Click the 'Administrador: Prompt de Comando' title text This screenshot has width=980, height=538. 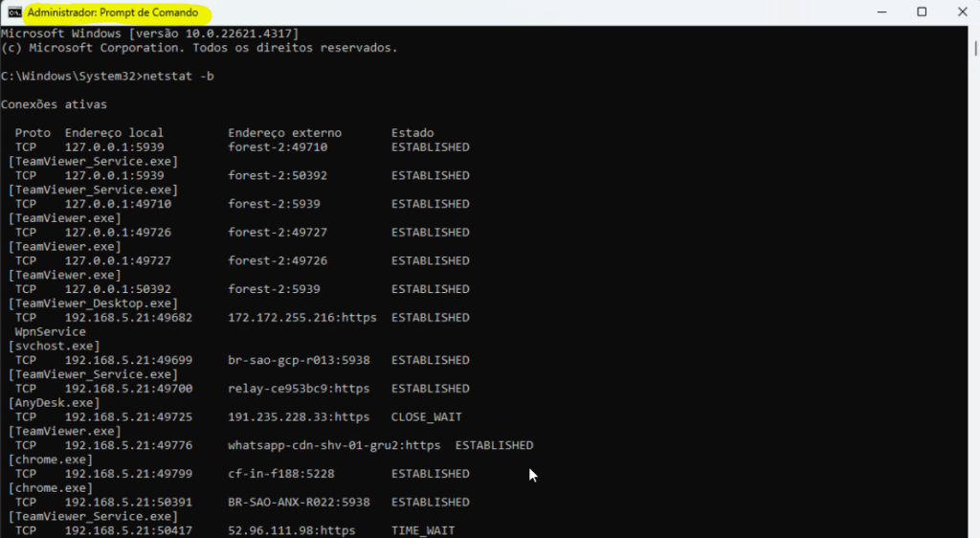tap(113, 12)
